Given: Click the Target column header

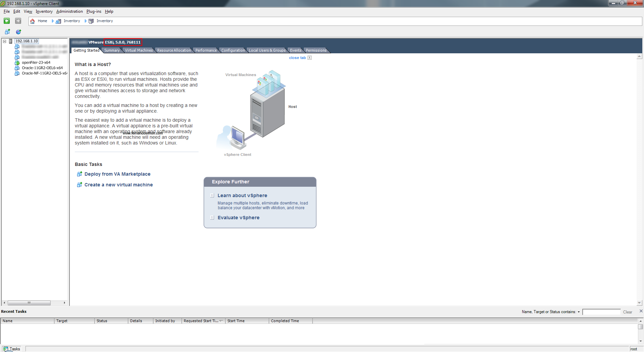Looking at the screenshot, I should 74,321.
